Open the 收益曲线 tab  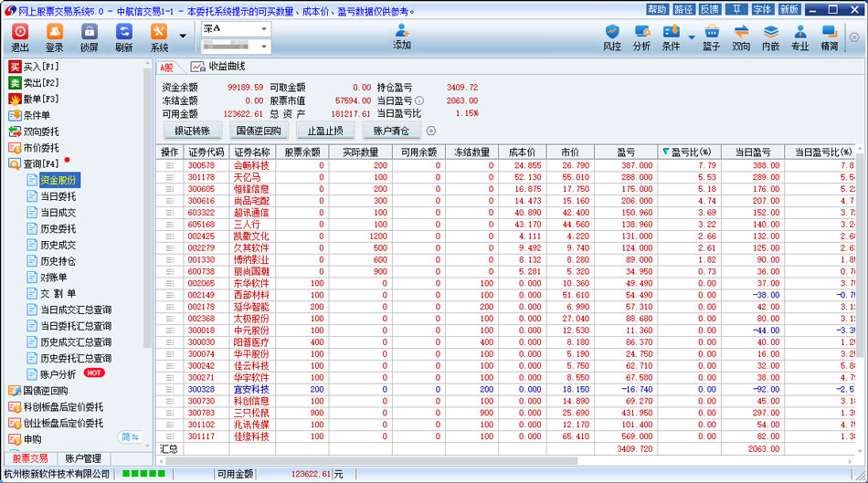[x=218, y=67]
